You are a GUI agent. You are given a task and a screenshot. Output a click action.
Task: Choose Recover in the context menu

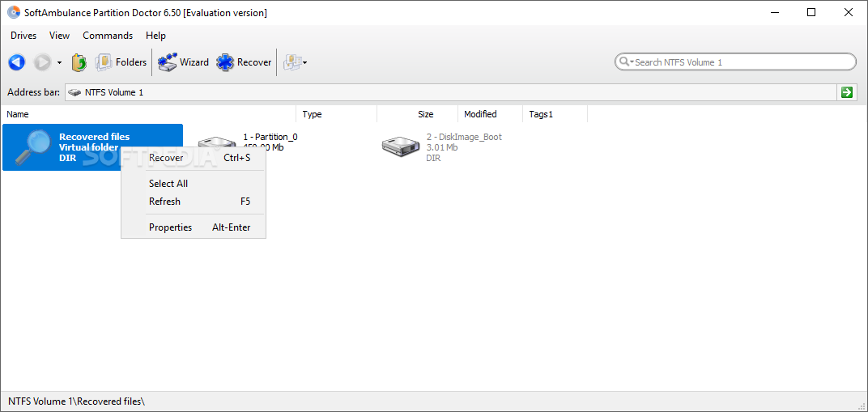(194, 158)
